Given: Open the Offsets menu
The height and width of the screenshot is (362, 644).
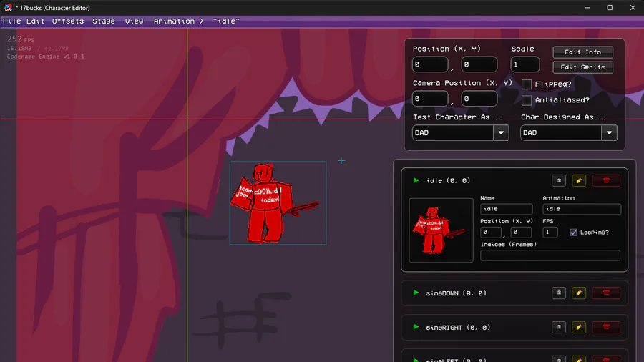Looking at the screenshot, I should tap(68, 21).
